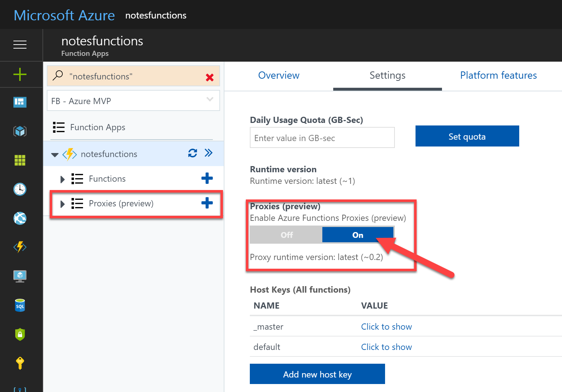Click the VALUE column header
Image resolution: width=562 pixels, height=392 pixels.
coord(375,306)
